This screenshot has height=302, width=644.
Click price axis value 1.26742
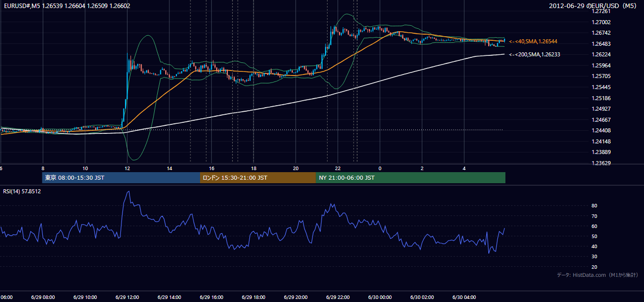click(601, 33)
